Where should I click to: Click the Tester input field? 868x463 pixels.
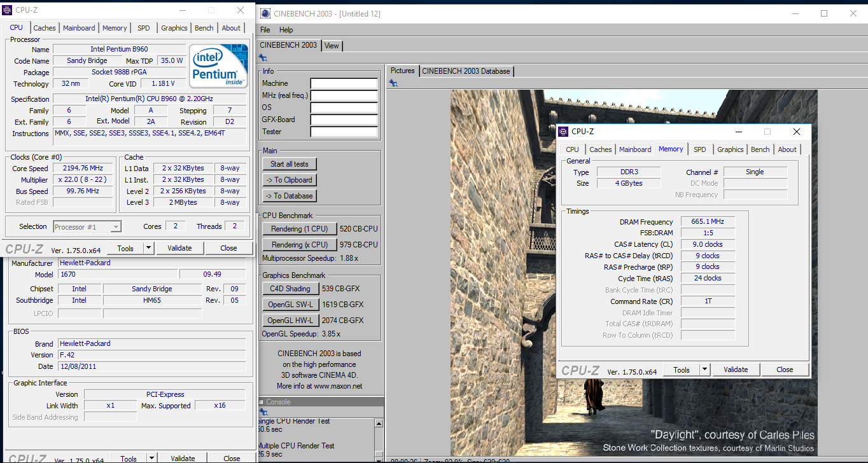click(344, 132)
